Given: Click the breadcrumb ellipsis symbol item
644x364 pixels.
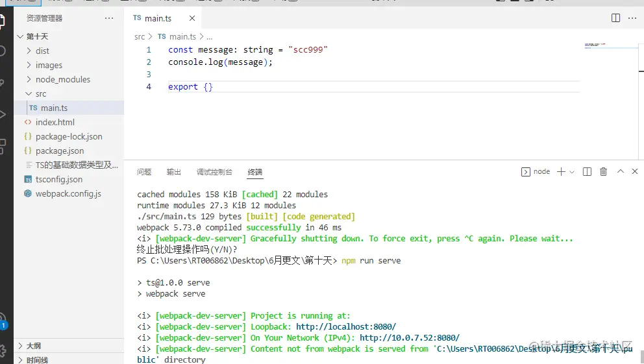Looking at the screenshot, I should tap(210, 37).
